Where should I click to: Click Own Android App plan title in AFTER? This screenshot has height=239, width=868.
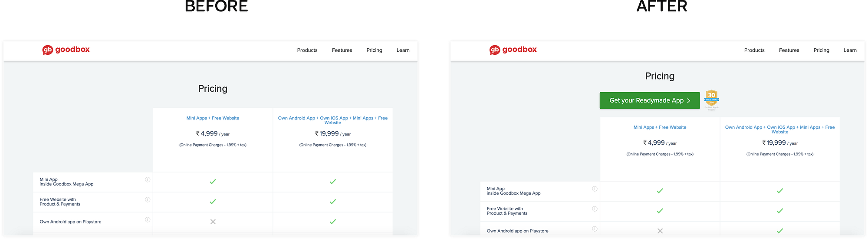[780, 129]
